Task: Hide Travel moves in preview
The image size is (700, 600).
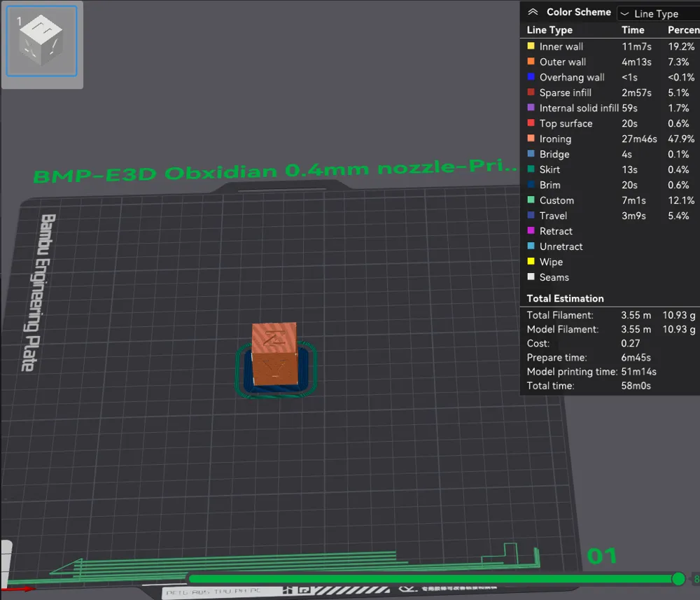Action: coord(553,216)
